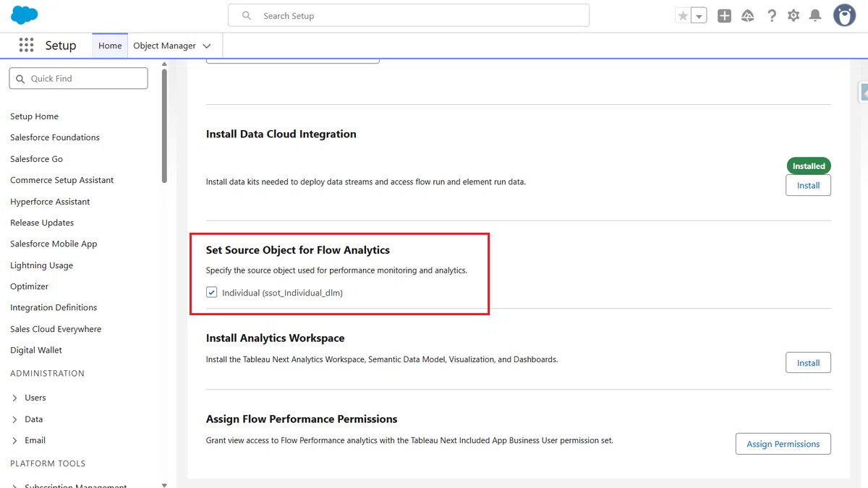
Task: Click the green Installed status badge
Action: point(809,166)
